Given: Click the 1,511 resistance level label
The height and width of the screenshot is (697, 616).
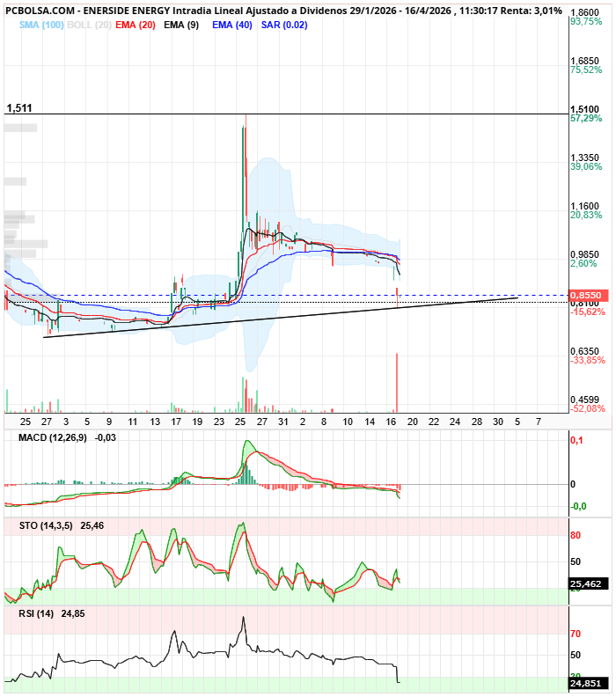Looking at the screenshot, I should point(18,108).
